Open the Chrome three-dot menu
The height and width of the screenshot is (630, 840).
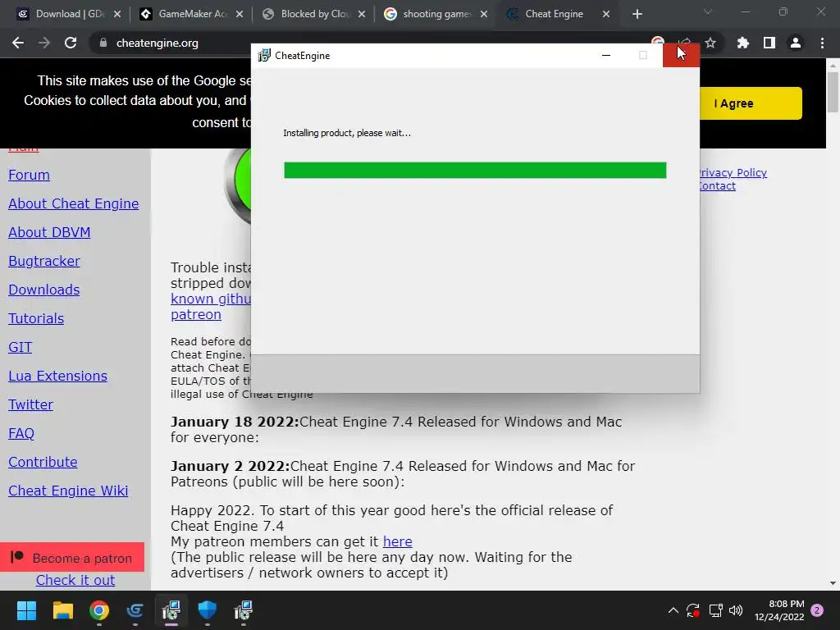tap(822, 43)
